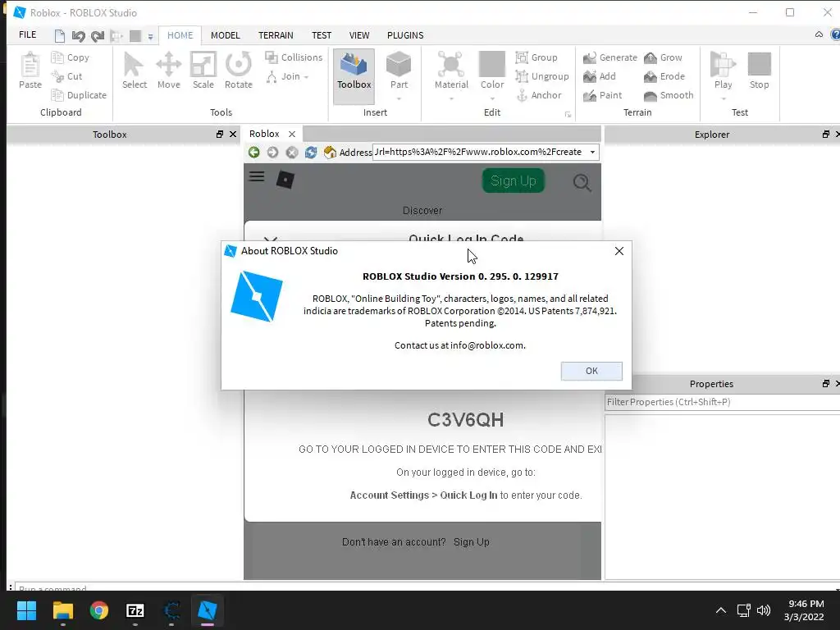
Task: Toggle Collisions in the Tools group
Action: click(294, 57)
